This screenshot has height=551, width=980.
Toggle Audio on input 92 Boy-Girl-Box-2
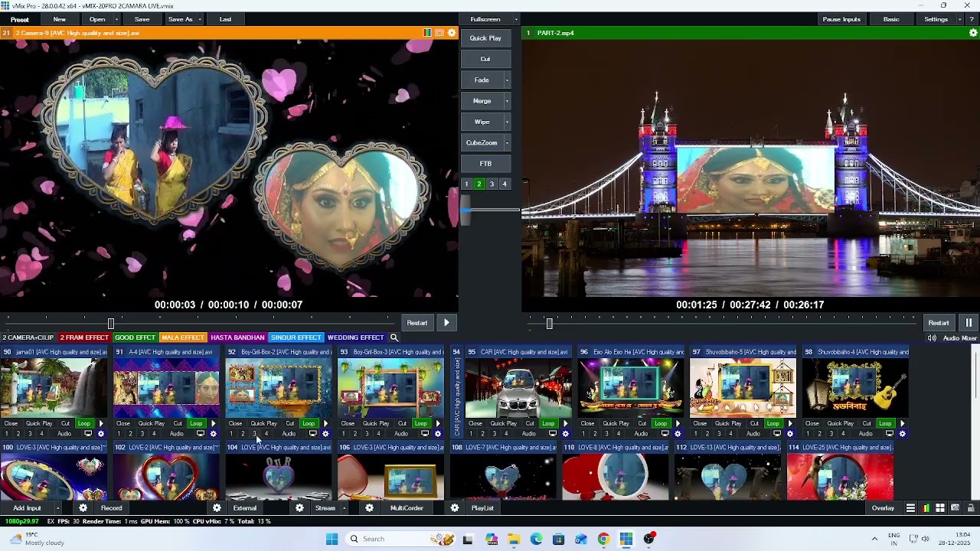pos(289,434)
